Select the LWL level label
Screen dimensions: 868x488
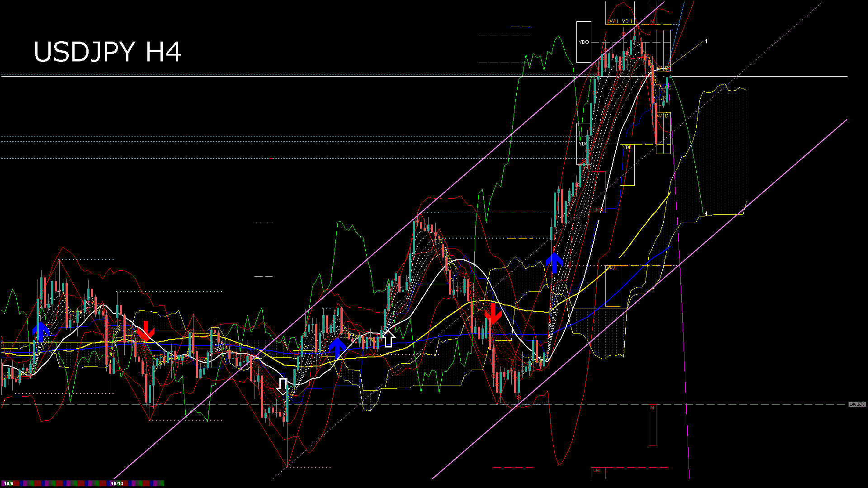click(x=612, y=268)
